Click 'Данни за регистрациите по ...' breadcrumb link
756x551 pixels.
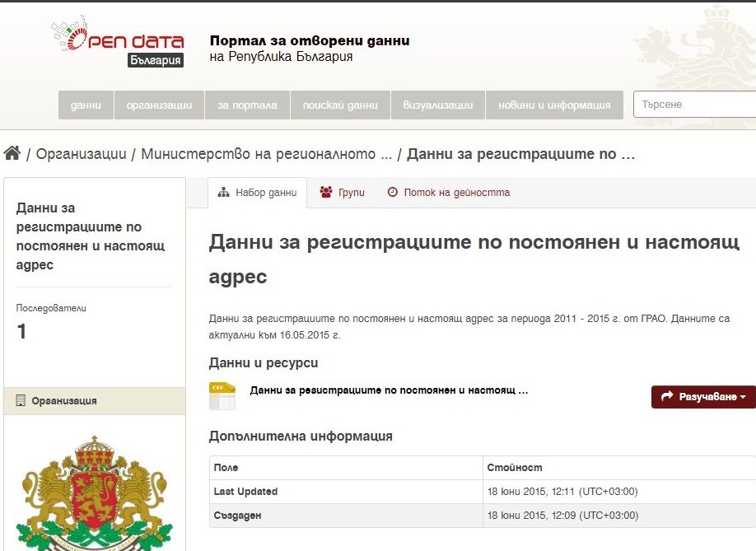520,154
